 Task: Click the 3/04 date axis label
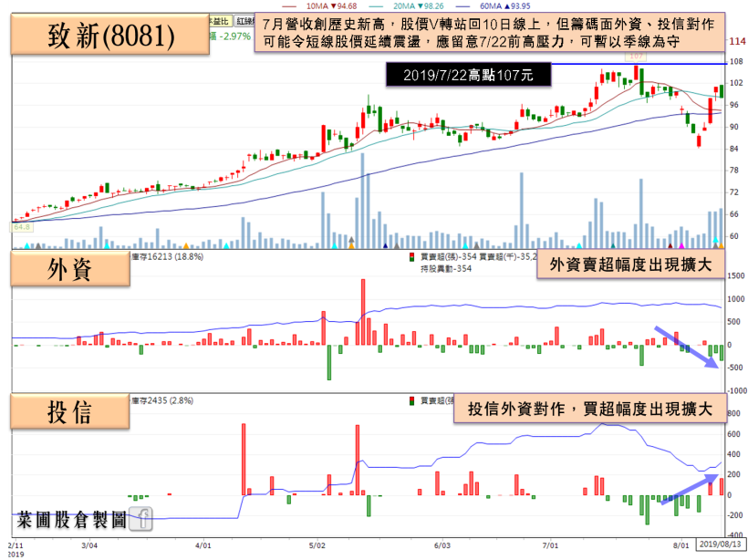(x=89, y=545)
